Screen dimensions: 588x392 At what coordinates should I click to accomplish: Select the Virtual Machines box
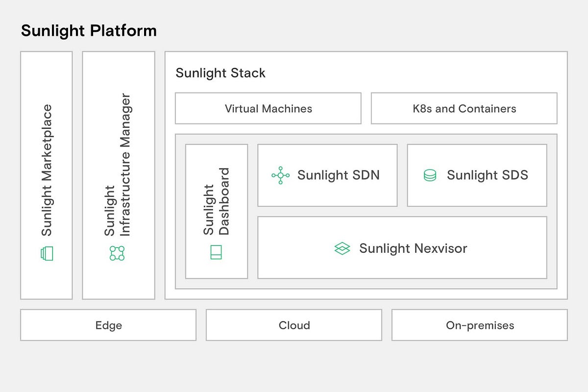click(268, 108)
